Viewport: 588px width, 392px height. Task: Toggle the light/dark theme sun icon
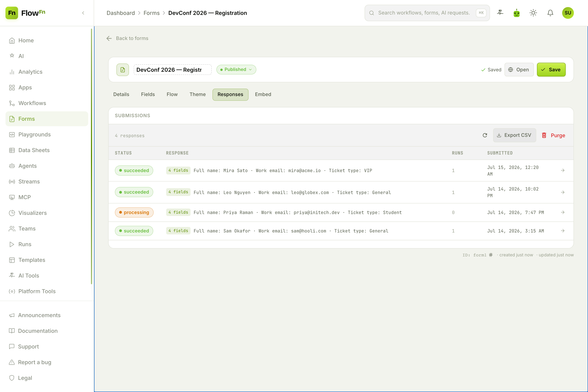click(x=533, y=13)
